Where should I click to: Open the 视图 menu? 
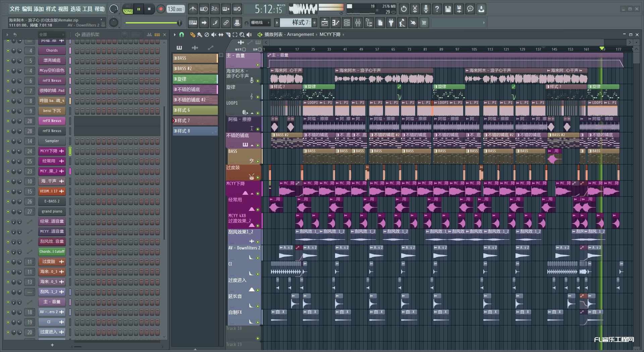click(63, 9)
